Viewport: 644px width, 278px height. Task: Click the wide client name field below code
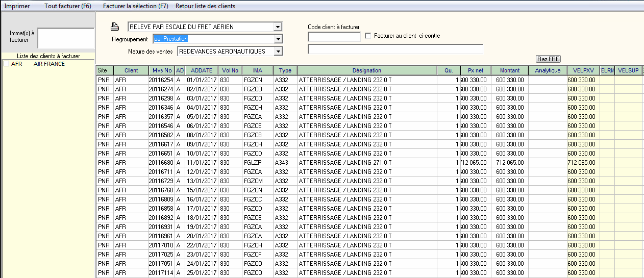pyautogui.click(x=395, y=49)
